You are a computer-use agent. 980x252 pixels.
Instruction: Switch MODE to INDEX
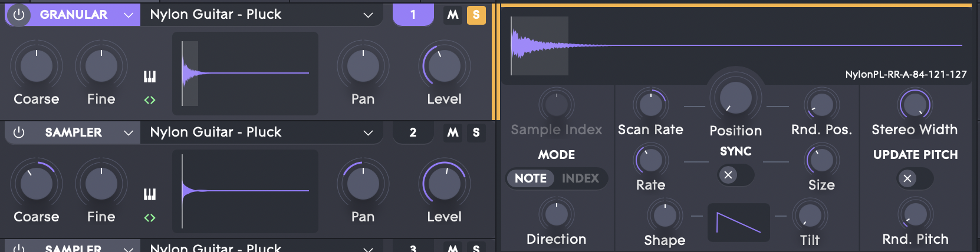580,178
